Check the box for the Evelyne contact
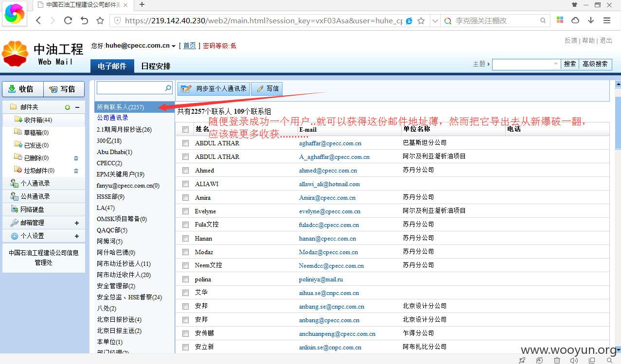Image resolution: width=621 pixels, height=364 pixels. [185, 211]
